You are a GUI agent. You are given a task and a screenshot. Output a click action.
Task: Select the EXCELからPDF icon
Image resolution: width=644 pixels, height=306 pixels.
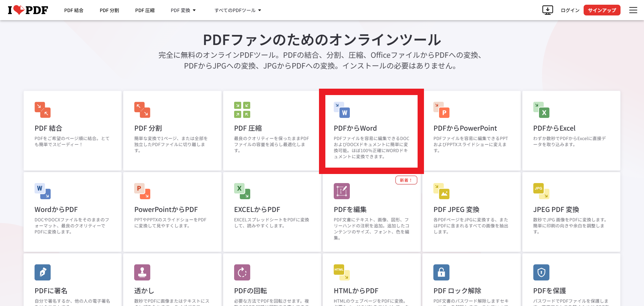click(x=242, y=191)
